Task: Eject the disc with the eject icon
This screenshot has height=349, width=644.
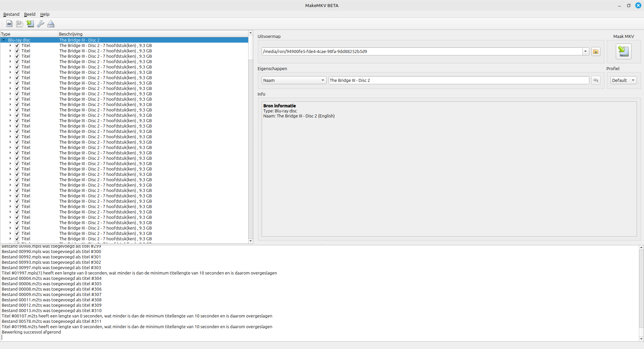Action: coord(51,24)
